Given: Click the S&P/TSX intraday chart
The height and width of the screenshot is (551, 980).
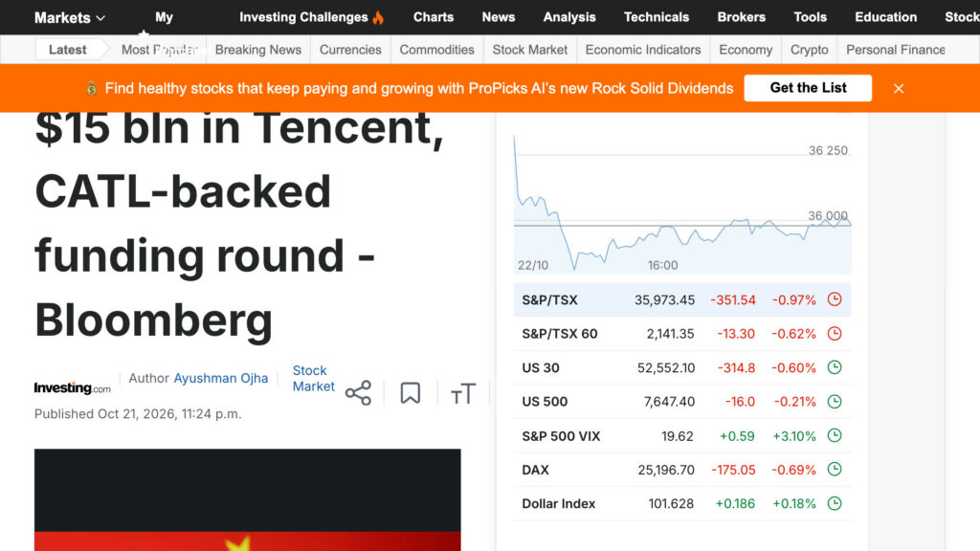Looking at the screenshot, I should 681,204.
